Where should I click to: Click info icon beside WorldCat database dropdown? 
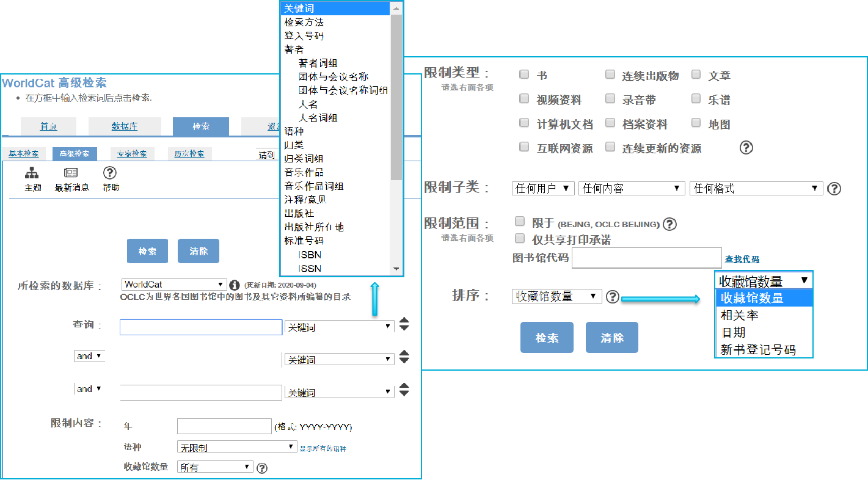pyautogui.click(x=234, y=285)
